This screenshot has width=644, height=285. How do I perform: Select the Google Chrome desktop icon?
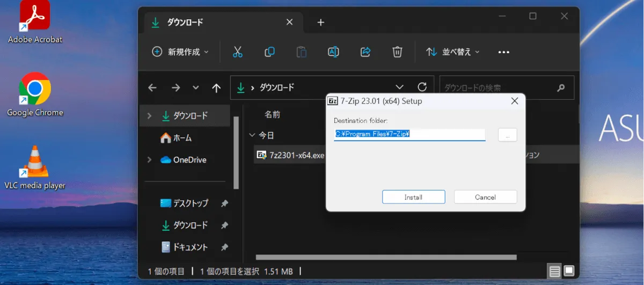[35, 95]
